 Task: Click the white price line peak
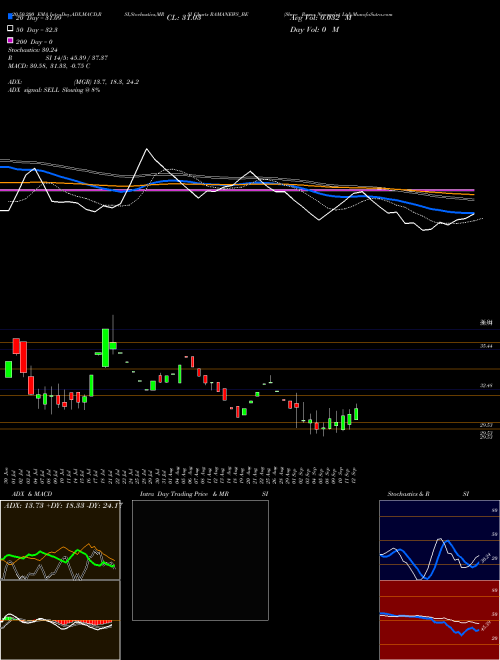click(x=146, y=149)
